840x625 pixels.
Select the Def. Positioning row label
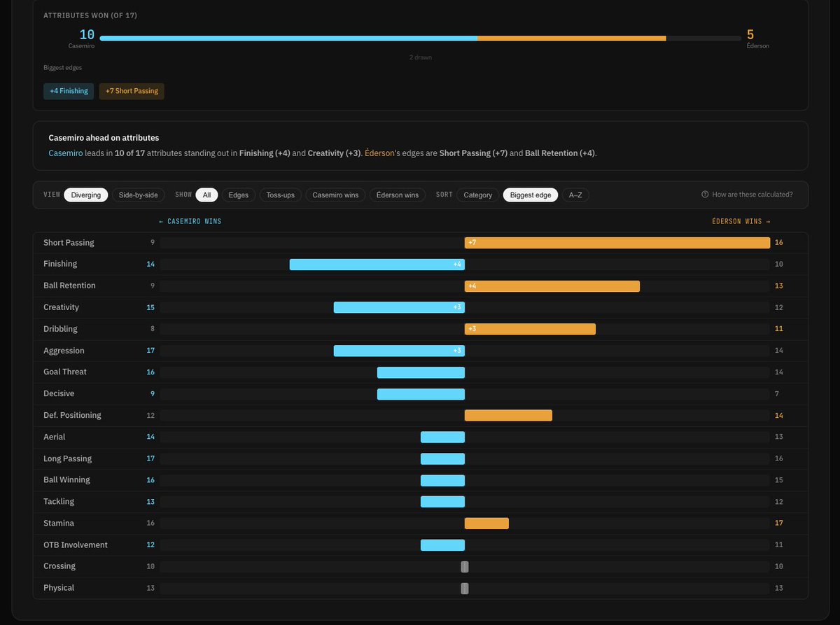(72, 415)
